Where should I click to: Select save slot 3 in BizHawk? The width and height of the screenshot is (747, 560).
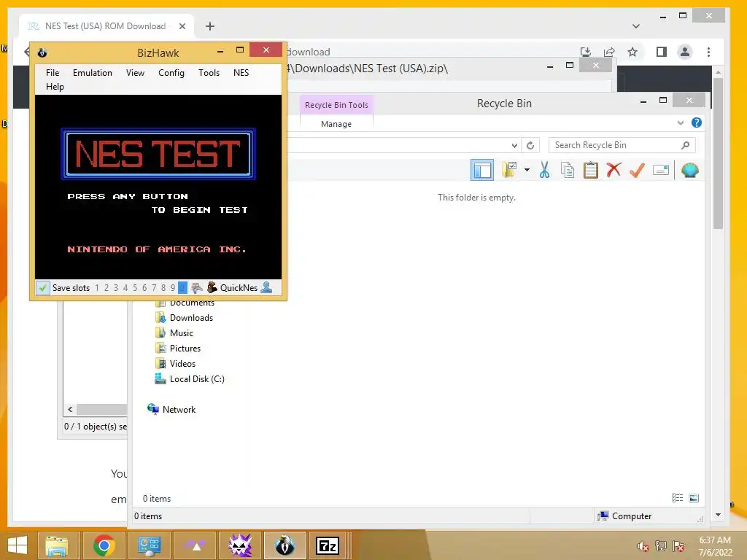(116, 287)
